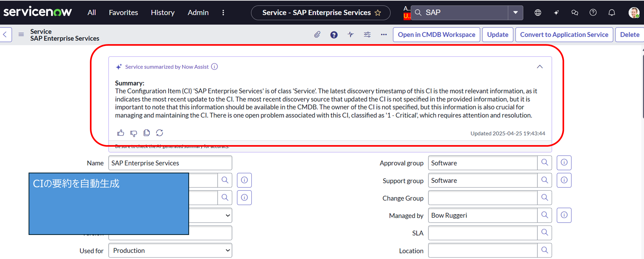
Task: Click the Name field SAP Enterprise Services
Action: [x=170, y=163]
